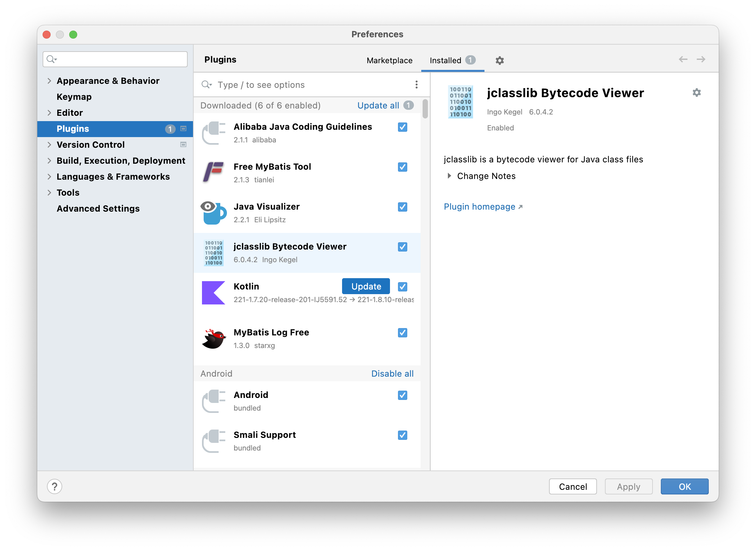Uncheck Free MyBatis Tool plugin

pyautogui.click(x=402, y=167)
